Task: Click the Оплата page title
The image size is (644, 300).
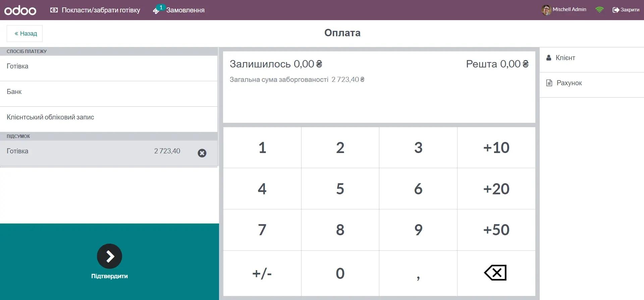Action: click(342, 33)
